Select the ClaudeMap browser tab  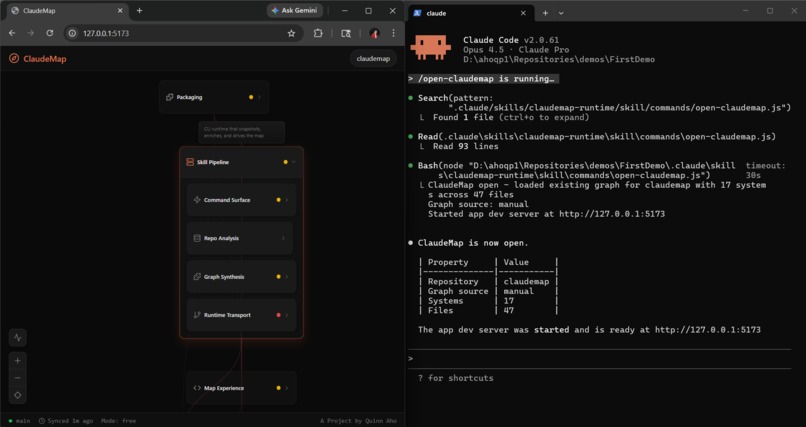click(x=67, y=11)
